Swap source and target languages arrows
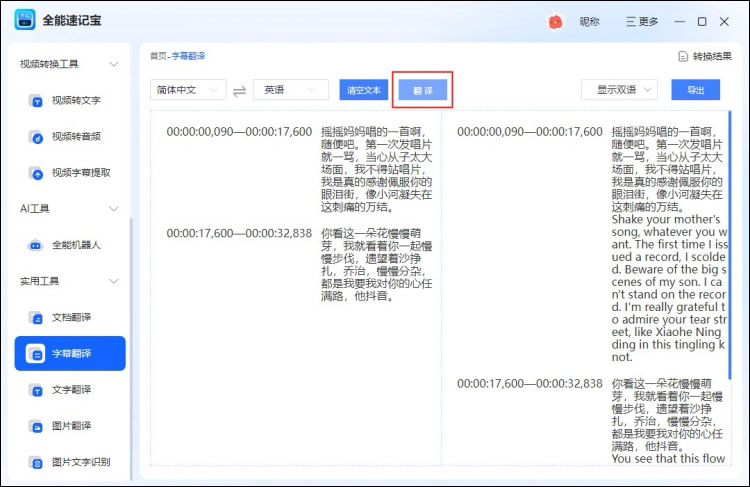This screenshot has height=487, width=750. tap(240, 90)
